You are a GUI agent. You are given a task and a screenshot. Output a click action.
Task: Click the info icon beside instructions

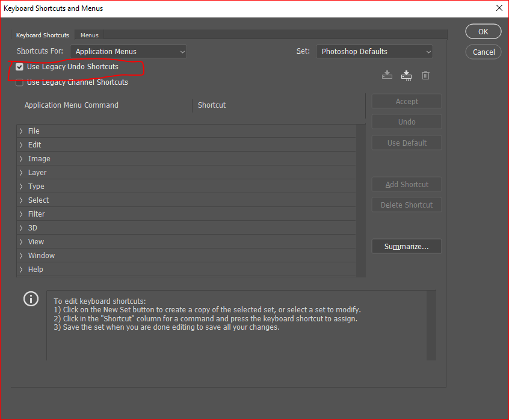pyautogui.click(x=31, y=298)
